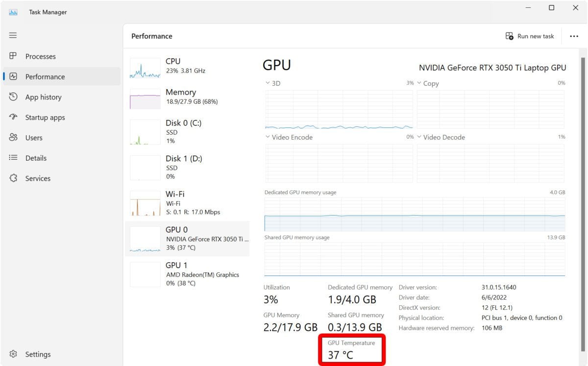Click the Performance page header title
588x366 pixels.
click(152, 36)
